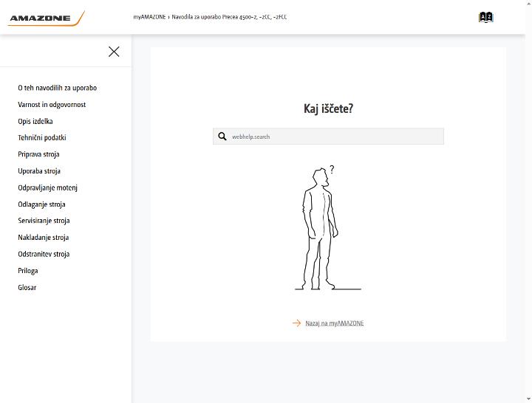Follow the Nazaj na myAMAZONE link

[335, 323]
